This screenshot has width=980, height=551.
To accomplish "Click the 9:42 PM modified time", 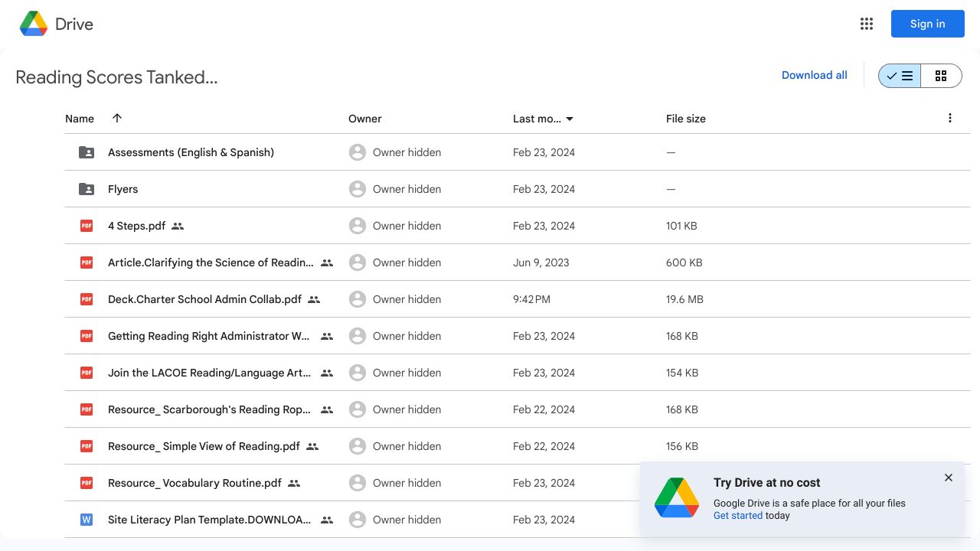I will coord(531,299).
